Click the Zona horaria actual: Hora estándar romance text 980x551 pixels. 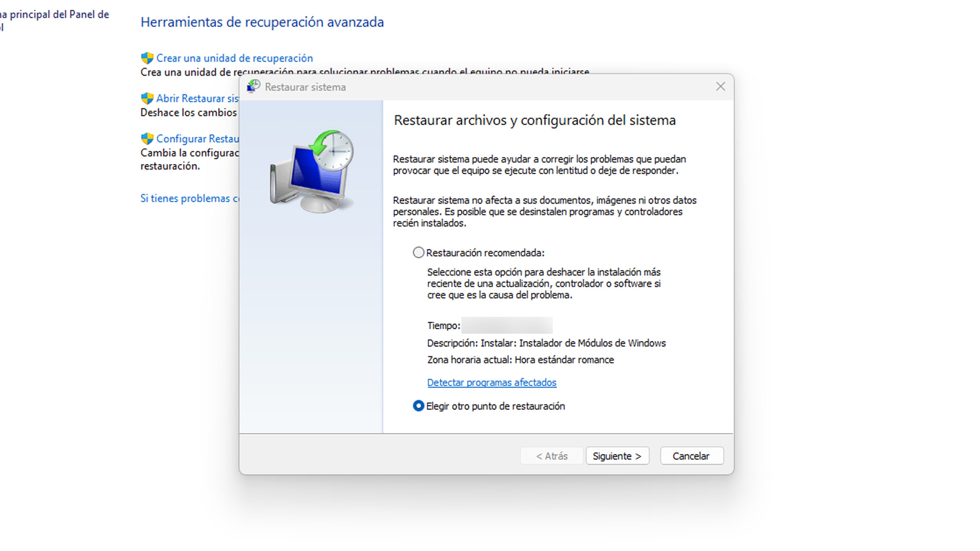(520, 360)
